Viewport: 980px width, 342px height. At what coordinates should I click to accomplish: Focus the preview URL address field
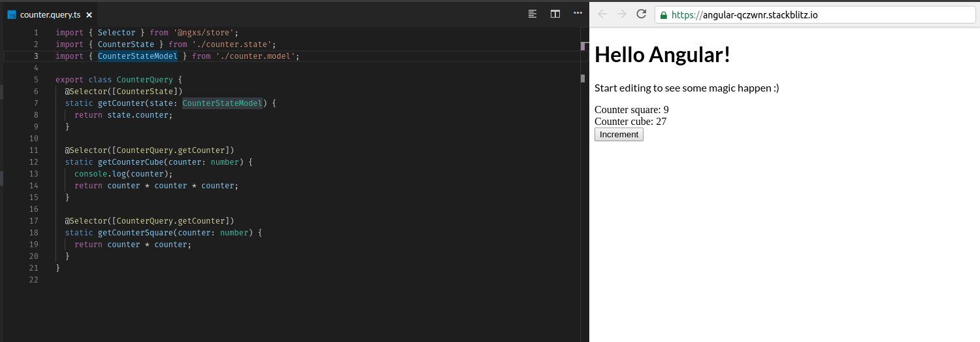(x=817, y=15)
